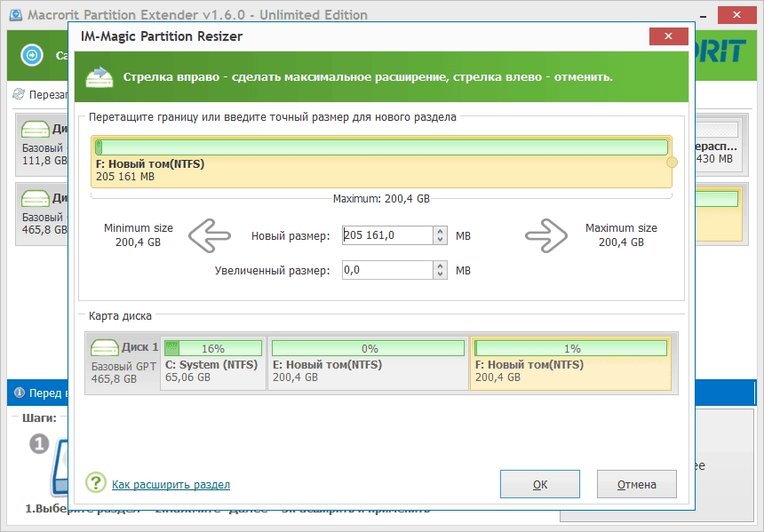Click the right-side Maximum size 200,4 GB label

tap(621, 234)
